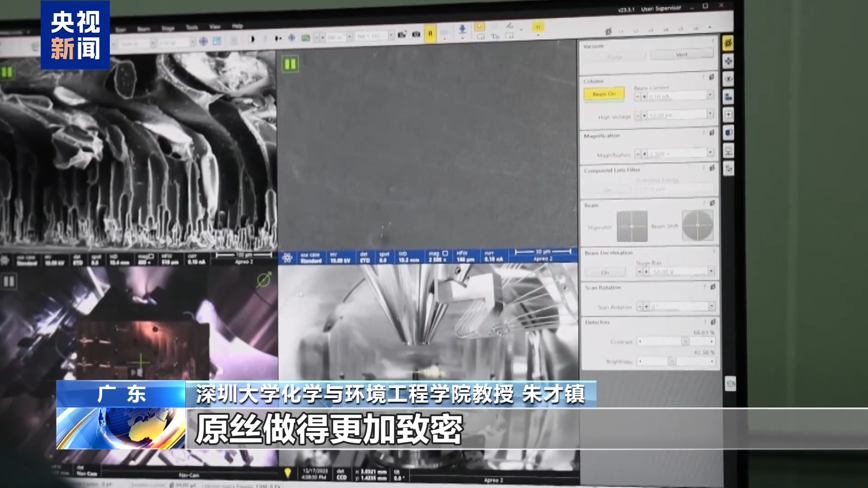This screenshot has width=868, height=488.
Task: Select the eye icon page in sidebar
Action: tap(728, 79)
